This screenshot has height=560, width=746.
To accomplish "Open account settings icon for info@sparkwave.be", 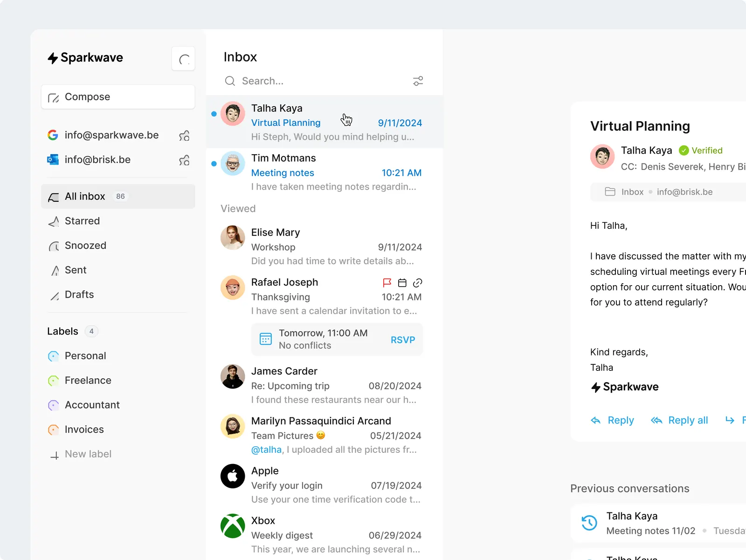I will (184, 136).
